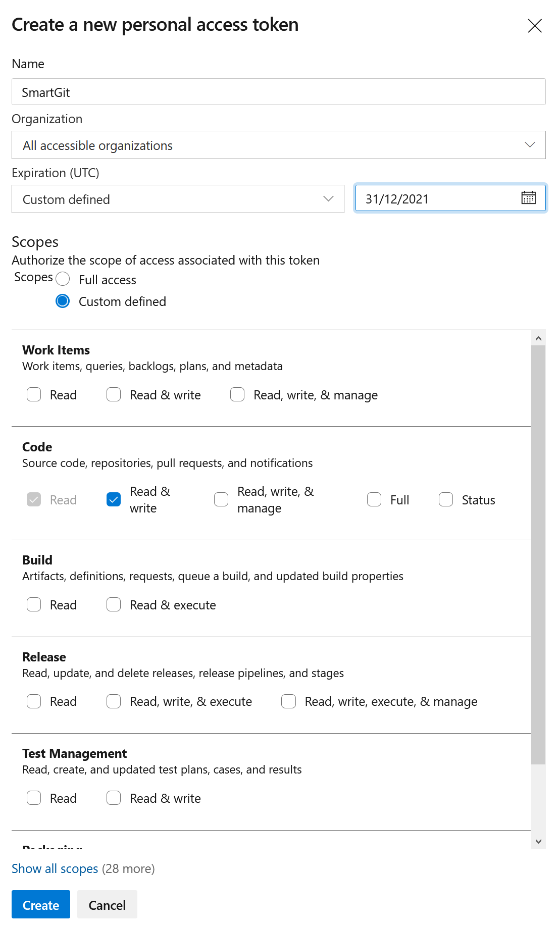
Task: Enable Code Full access checkbox
Action: (374, 500)
